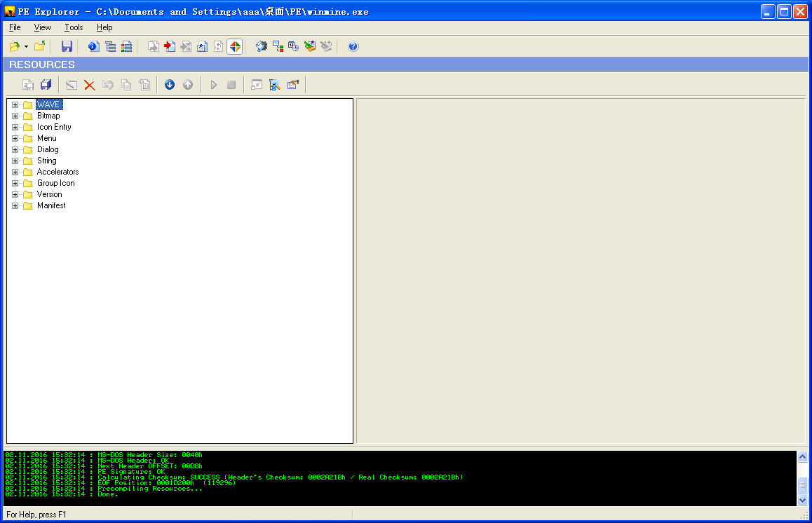Open Headers Info view (blue 'i' icon)

(x=94, y=46)
